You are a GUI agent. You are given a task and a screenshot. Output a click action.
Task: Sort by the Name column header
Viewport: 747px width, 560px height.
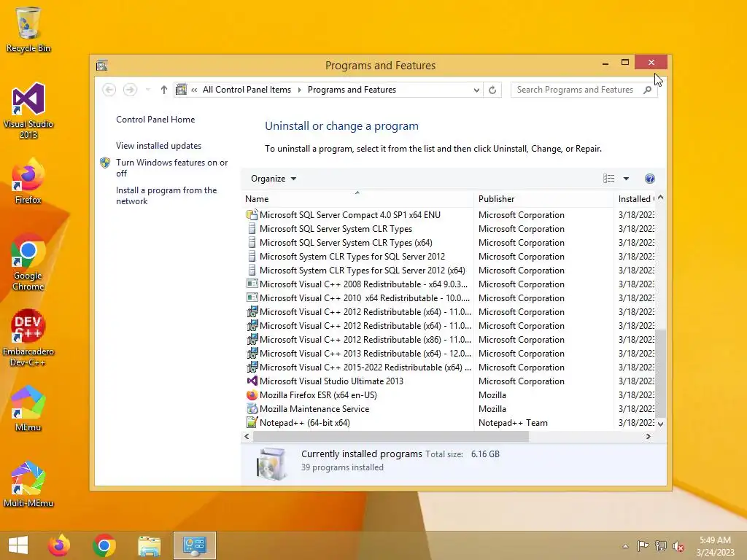click(357, 199)
